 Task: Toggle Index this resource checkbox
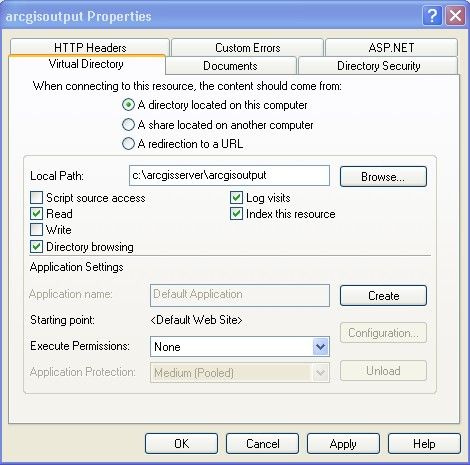pyautogui.click(x=236, y=214)
